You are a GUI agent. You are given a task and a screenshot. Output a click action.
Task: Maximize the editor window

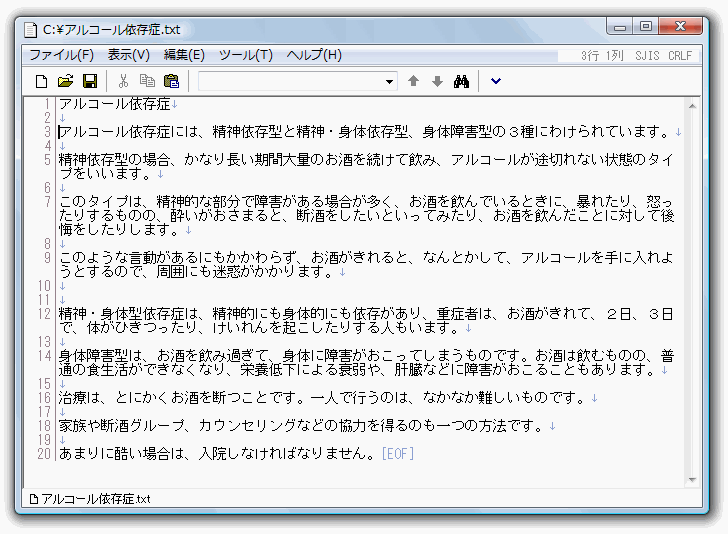pyautogui.click(x=646, y=26)
